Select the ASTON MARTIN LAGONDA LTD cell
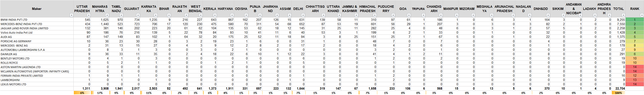This screenshot has width=644, height=95. point(37,67)
